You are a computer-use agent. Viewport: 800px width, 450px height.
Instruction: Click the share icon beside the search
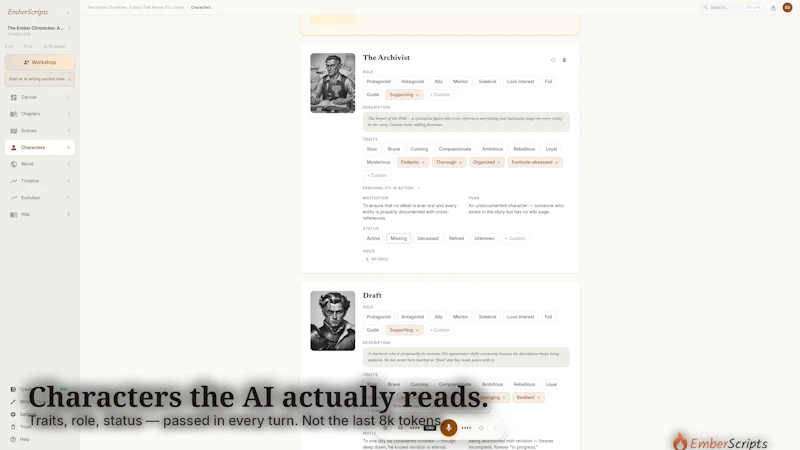click(773, 8)
